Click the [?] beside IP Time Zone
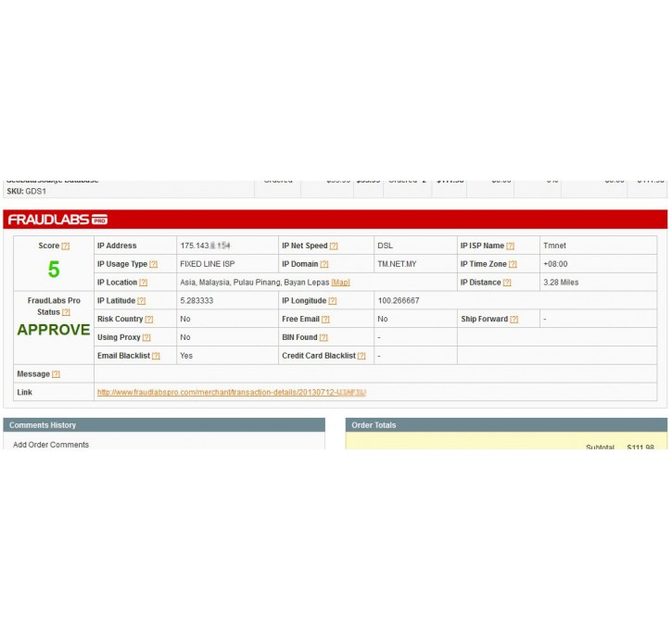The width and height of the screenshot is (672, 630). 513,264
